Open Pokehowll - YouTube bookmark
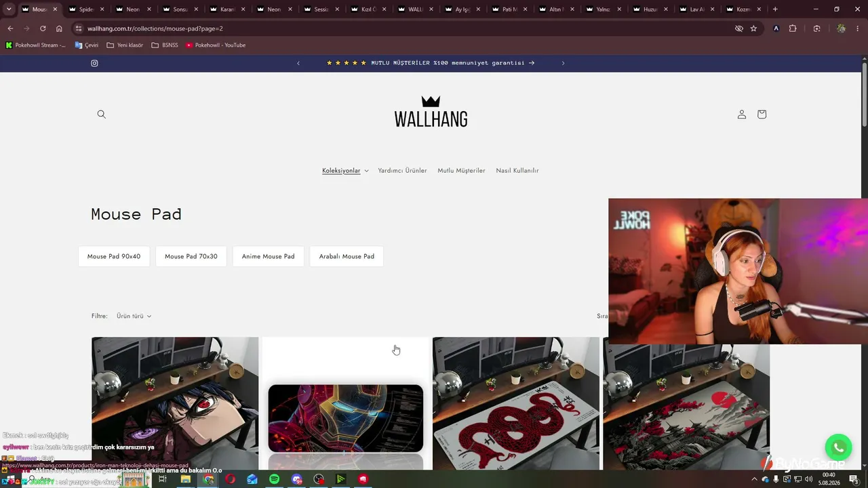 pyautogui.click(x=216, y=45)
